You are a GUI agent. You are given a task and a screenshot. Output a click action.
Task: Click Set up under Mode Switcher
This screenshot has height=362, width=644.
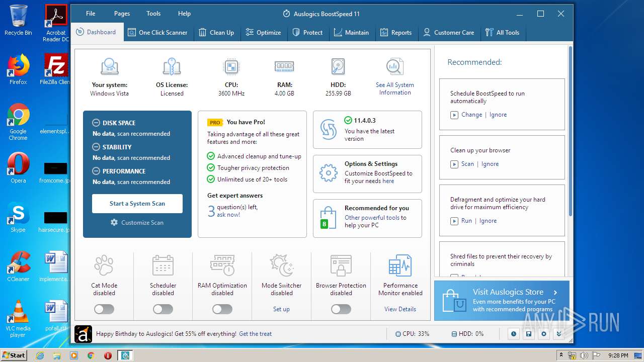coord(281,309)
